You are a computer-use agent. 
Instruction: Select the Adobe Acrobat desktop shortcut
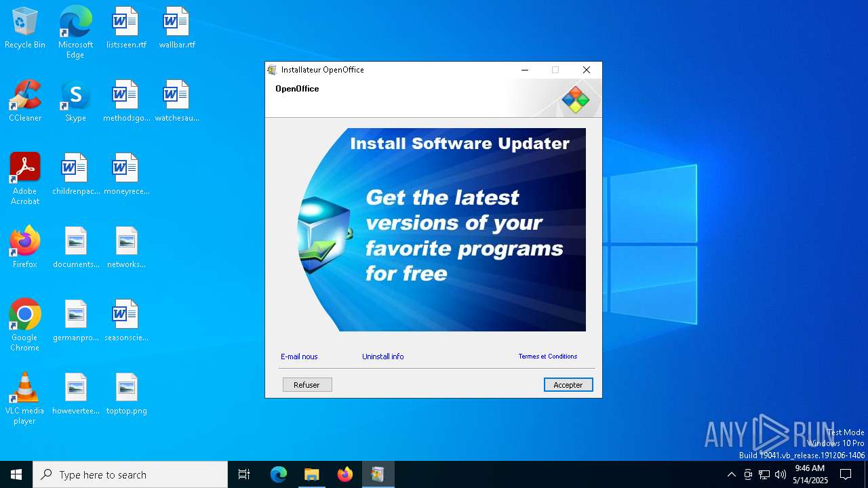25,179
